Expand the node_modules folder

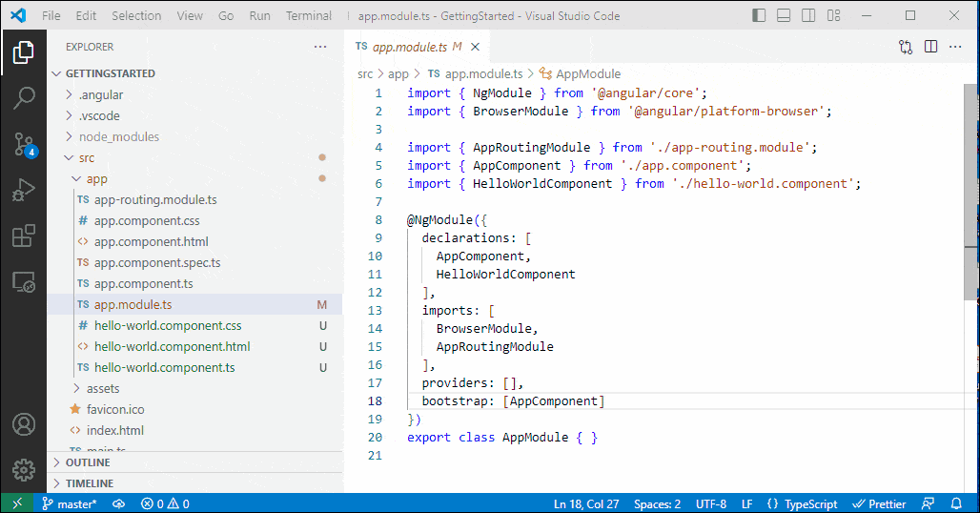(x=118, y=136)
